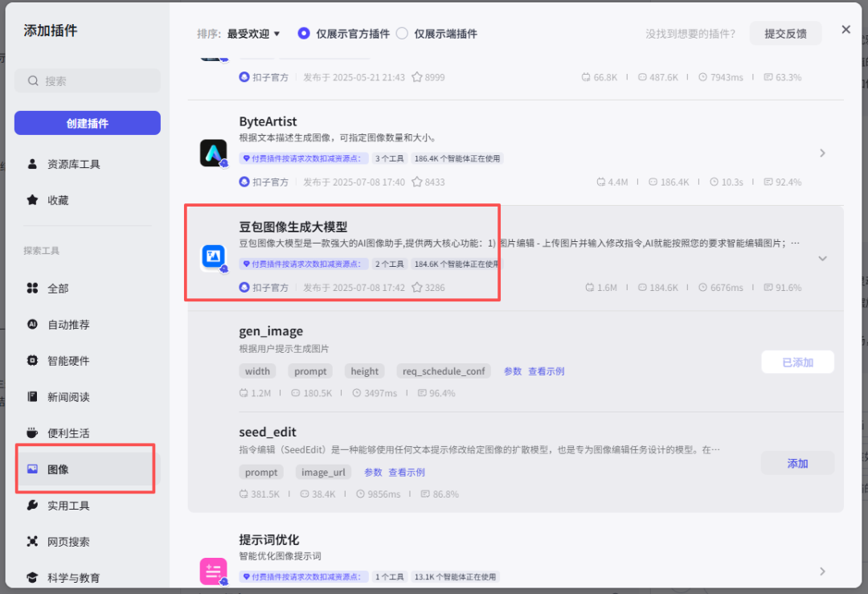Click the seed_edit tool title

[268, 432]
